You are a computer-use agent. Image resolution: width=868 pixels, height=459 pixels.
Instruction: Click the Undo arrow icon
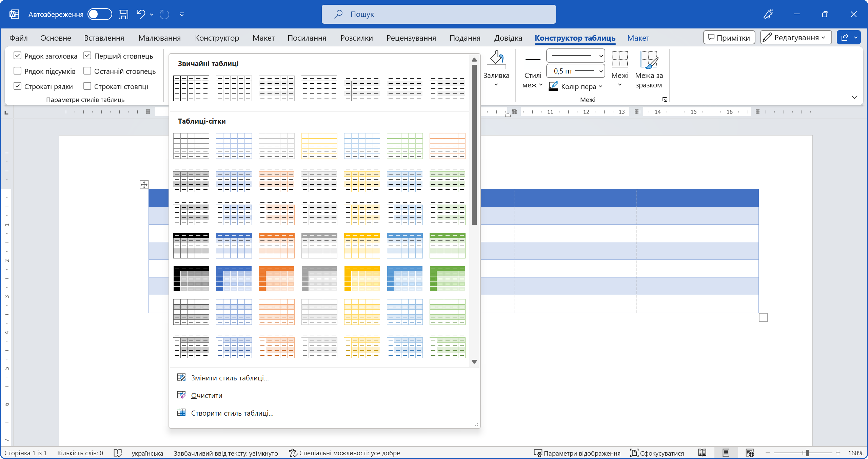[x=141, y=14]
